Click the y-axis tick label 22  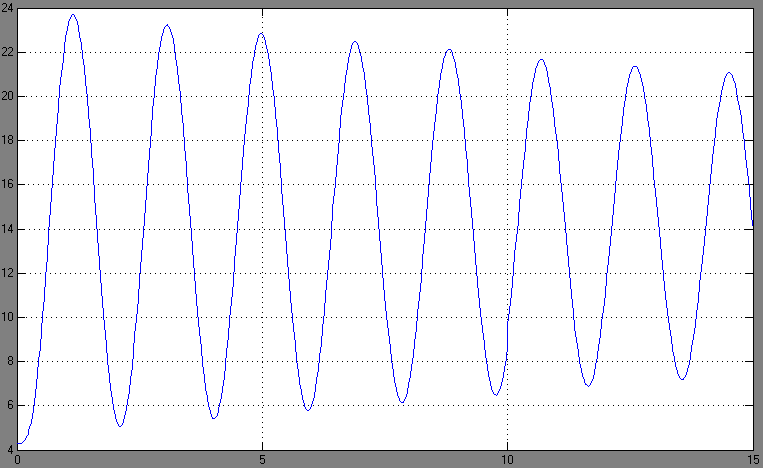(7, 52)
